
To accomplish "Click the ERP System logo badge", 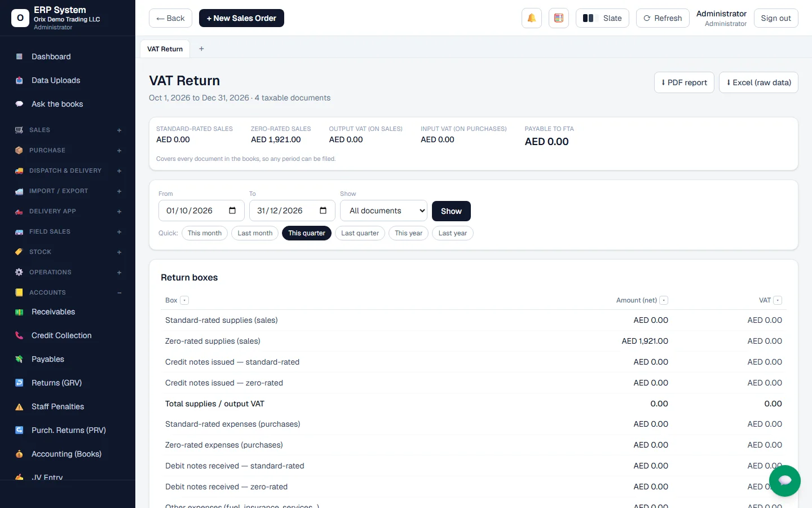I will (20, 18).
